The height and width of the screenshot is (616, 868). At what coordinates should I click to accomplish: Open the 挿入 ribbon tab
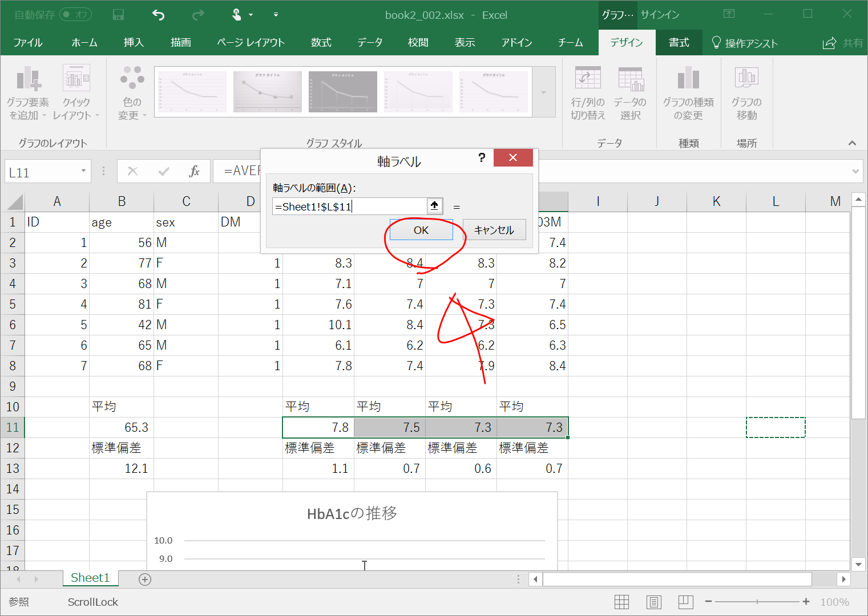coord(134,43)
